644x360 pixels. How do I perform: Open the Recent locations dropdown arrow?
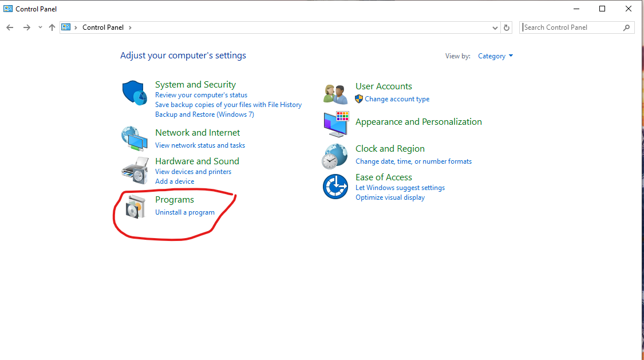[40, 27]
